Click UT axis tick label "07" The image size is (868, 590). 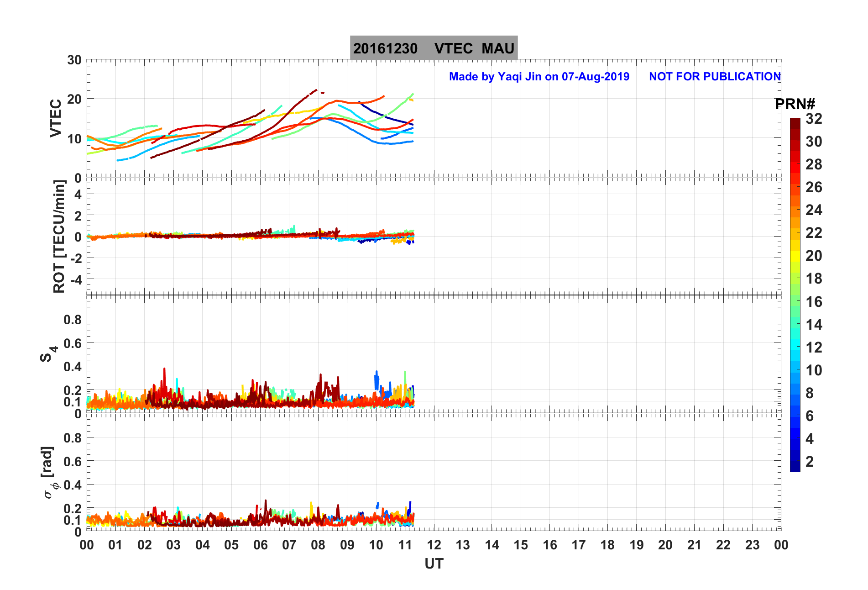289,545
